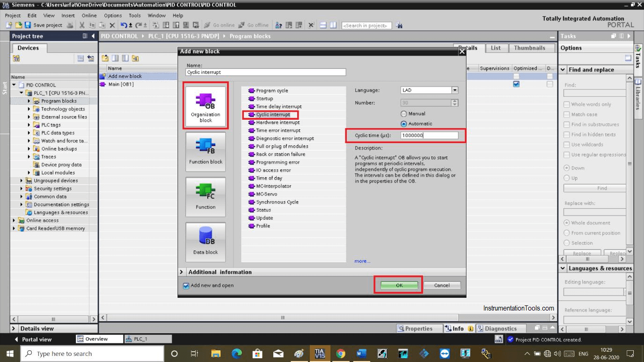
Task: Open Microsoft Word from the taskbar
Action: 361,354
